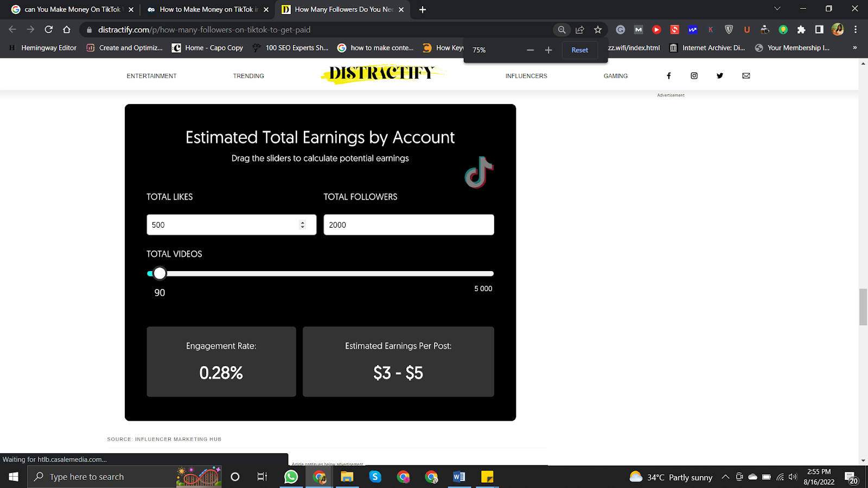Open Chrome three-dot menu
This screenshot has height=488, width=868.
pyautogui.click(x=856, y=30)
